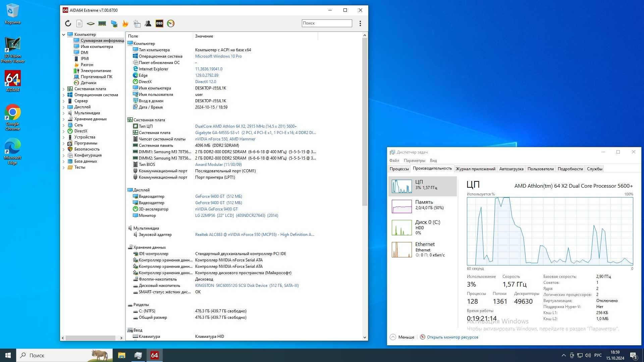The width and height of the screenshot is (644, 362).
Task: Open the CPU chip tool icon in AIDA64
Action: point(91,23)
